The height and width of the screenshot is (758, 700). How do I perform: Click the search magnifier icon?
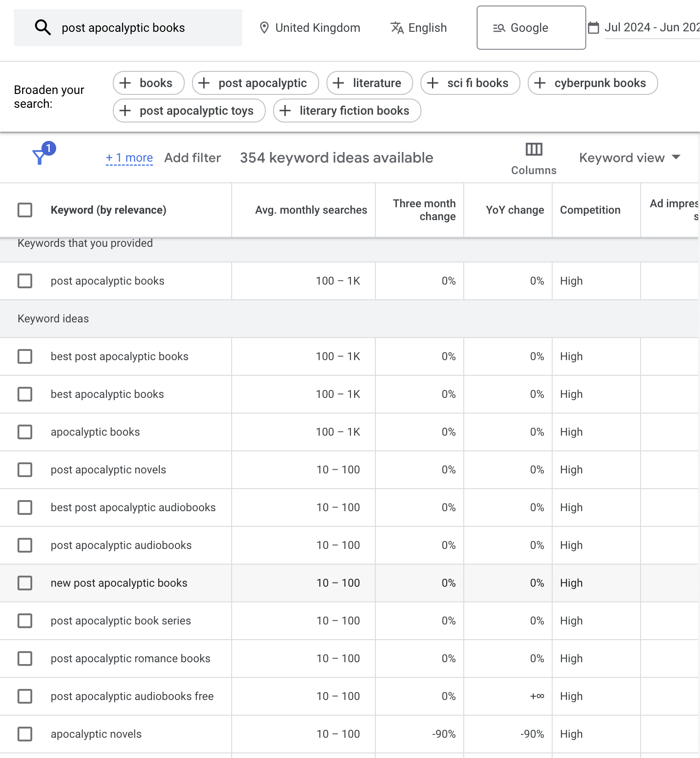pos(43,28)
